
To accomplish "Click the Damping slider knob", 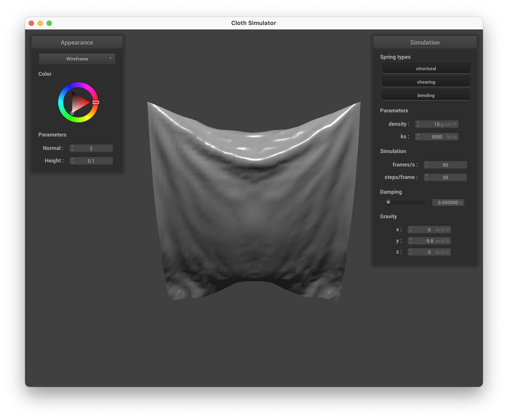I will tap(388, 202).
